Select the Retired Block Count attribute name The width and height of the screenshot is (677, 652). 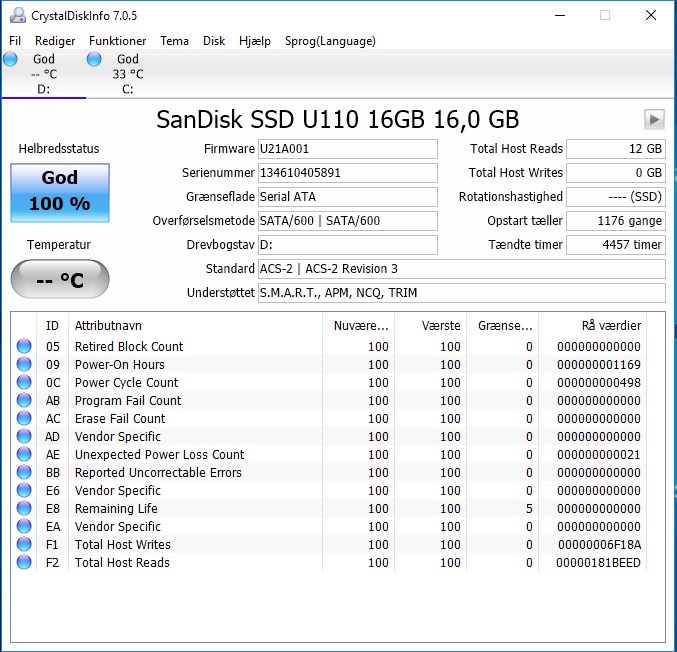[x=129, y=346]
